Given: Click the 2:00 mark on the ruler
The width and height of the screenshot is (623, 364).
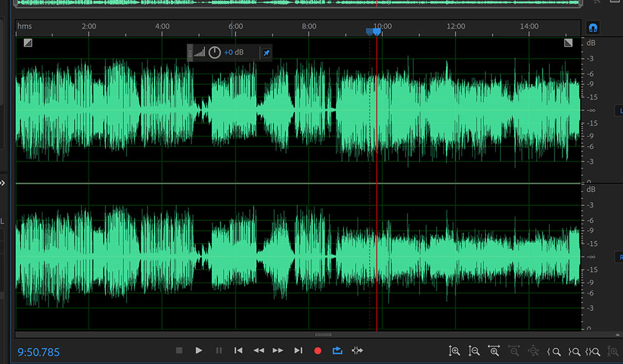Looking at the screenshot, I should (x=89, y=26).
